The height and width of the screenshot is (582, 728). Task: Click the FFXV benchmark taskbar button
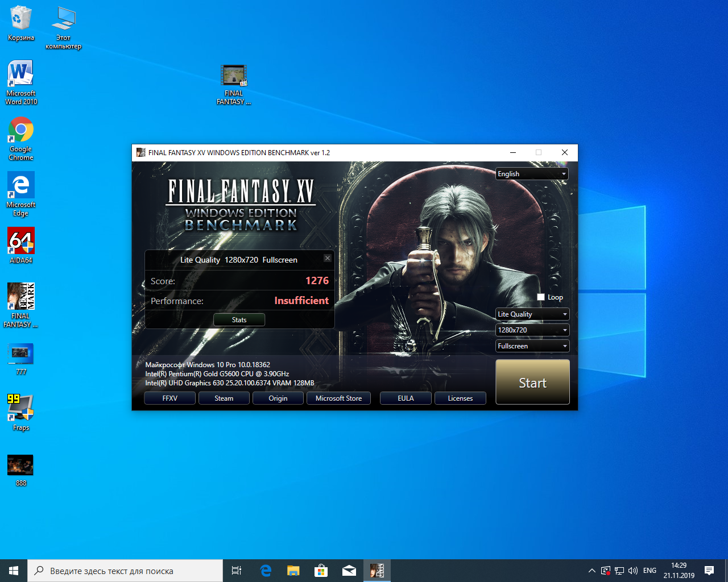377,571
